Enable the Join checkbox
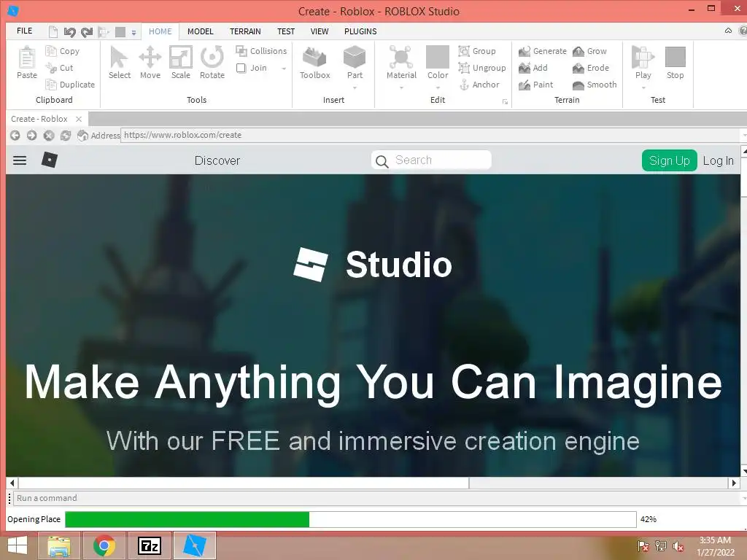 click(241, 68)
